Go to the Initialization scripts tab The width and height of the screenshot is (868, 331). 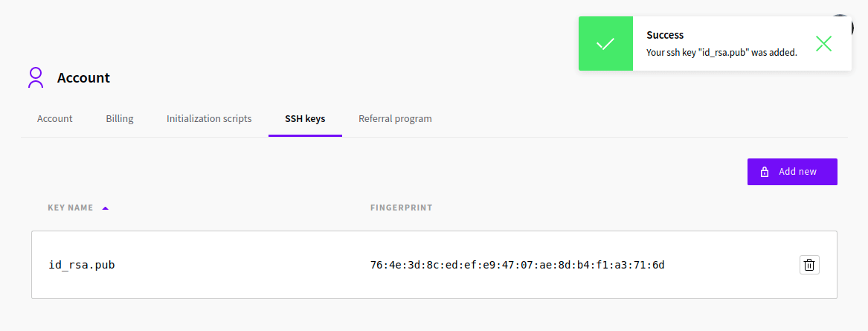click(x=209, y=119)
